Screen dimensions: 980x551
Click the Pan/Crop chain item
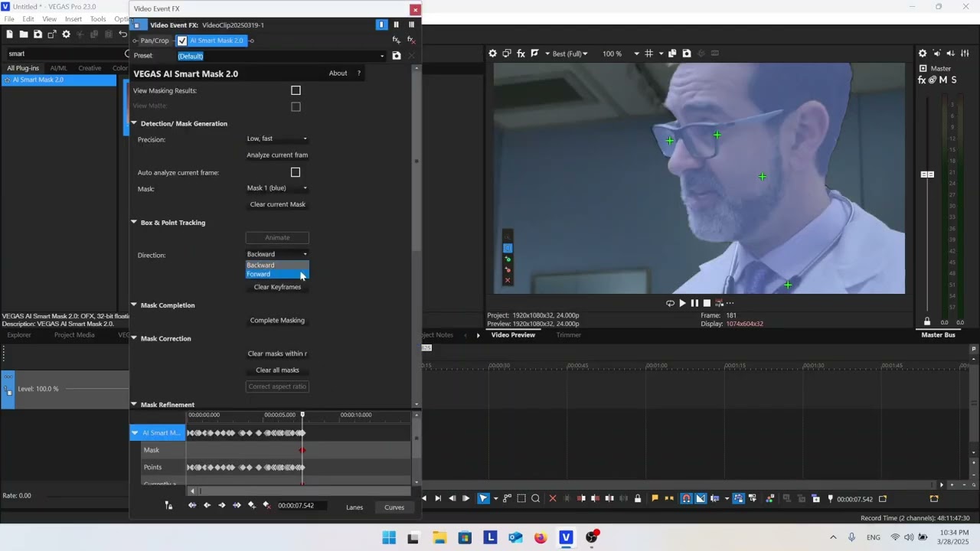[x=154, y=41]
